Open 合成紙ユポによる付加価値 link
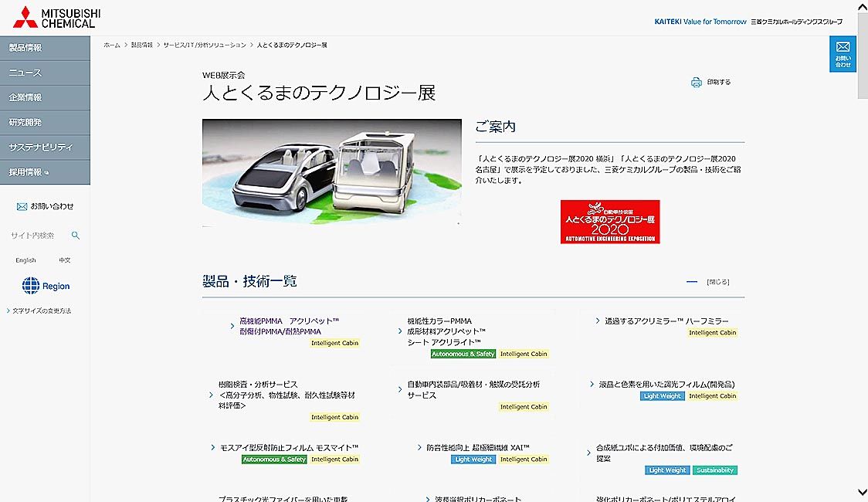The height and width of the screenshot is (502, 868). [664, 453]
